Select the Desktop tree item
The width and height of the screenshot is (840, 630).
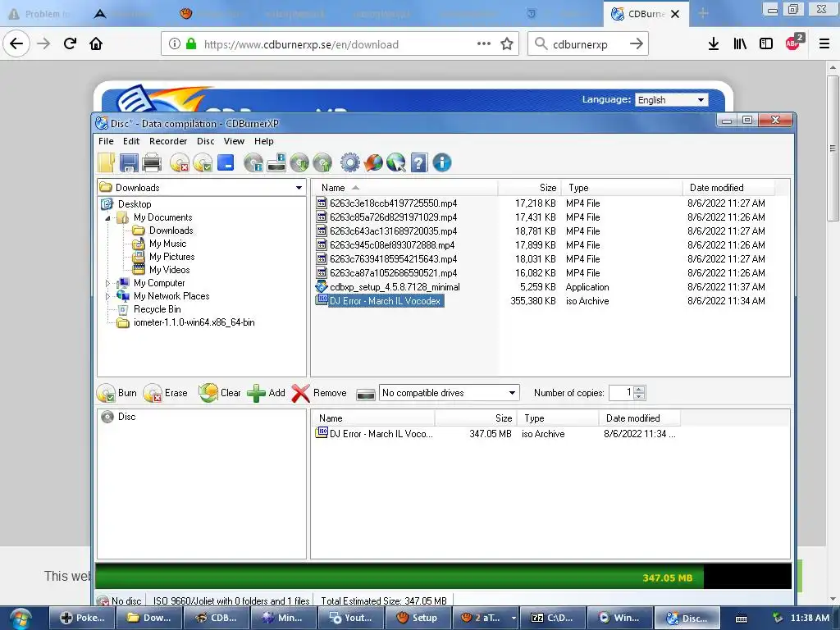pos(135,204)
